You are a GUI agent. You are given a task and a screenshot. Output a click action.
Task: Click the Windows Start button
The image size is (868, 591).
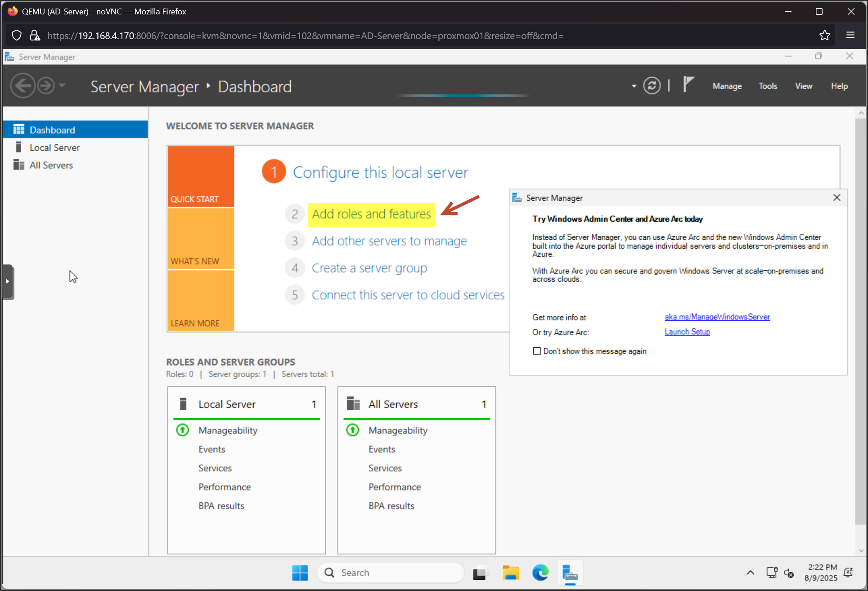pos(300,573)
